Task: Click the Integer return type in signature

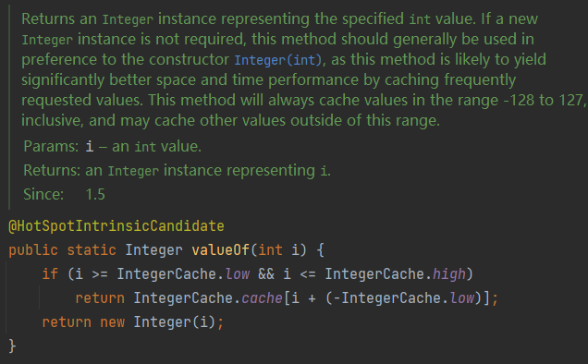Action: point(153,249)
